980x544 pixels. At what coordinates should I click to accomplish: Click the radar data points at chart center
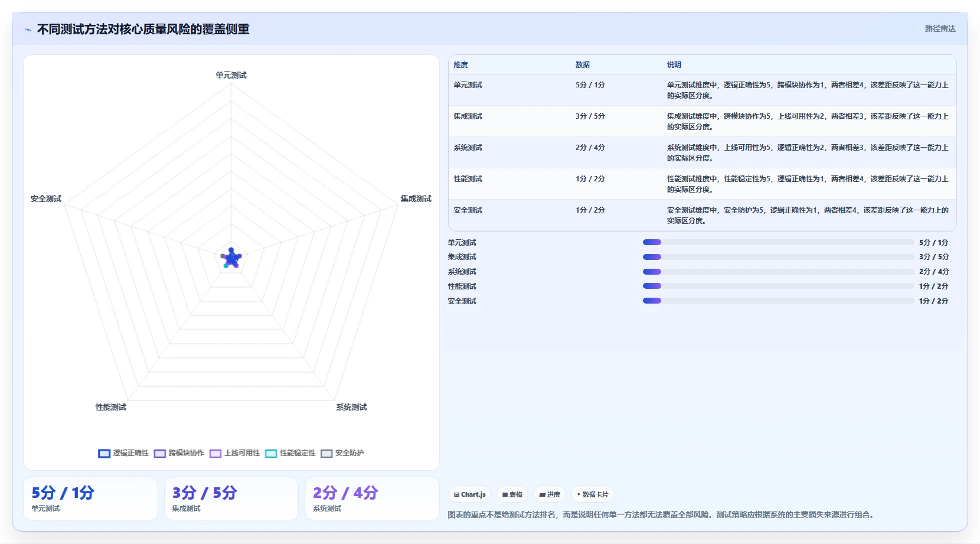click(231, 258)
